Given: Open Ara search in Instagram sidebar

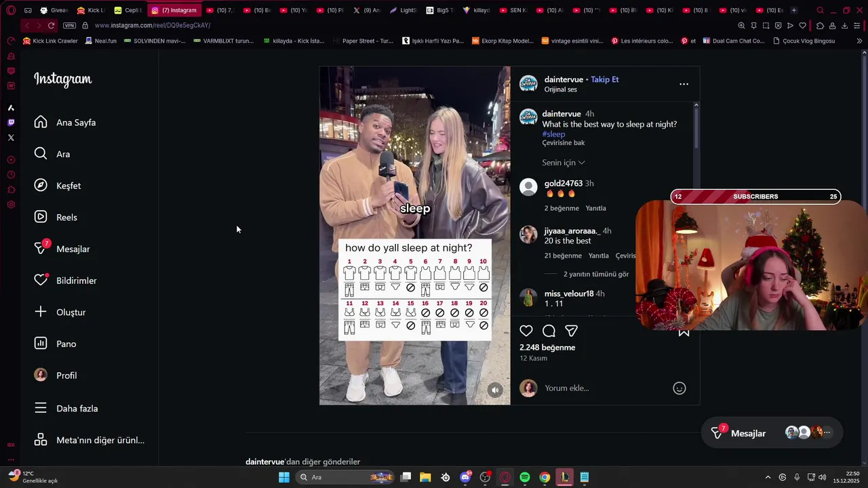Looking at the screenshot, I should point(52,154).
